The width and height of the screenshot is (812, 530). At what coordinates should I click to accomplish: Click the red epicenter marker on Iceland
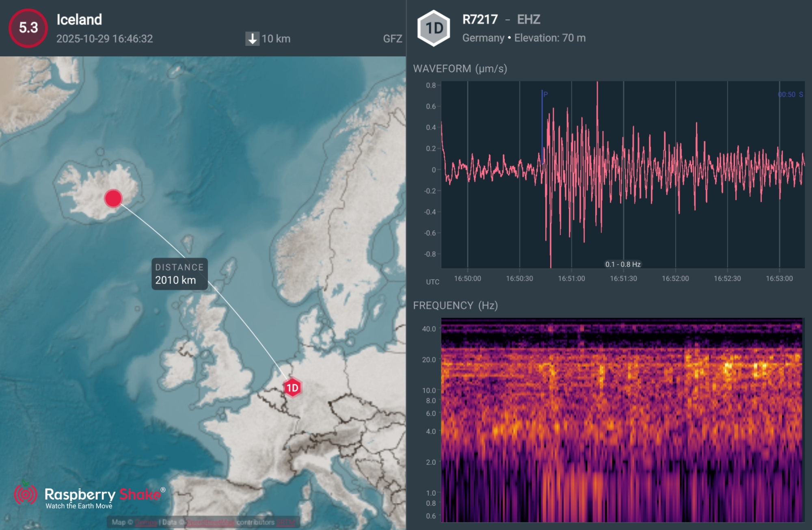click(x=113, y=198)
